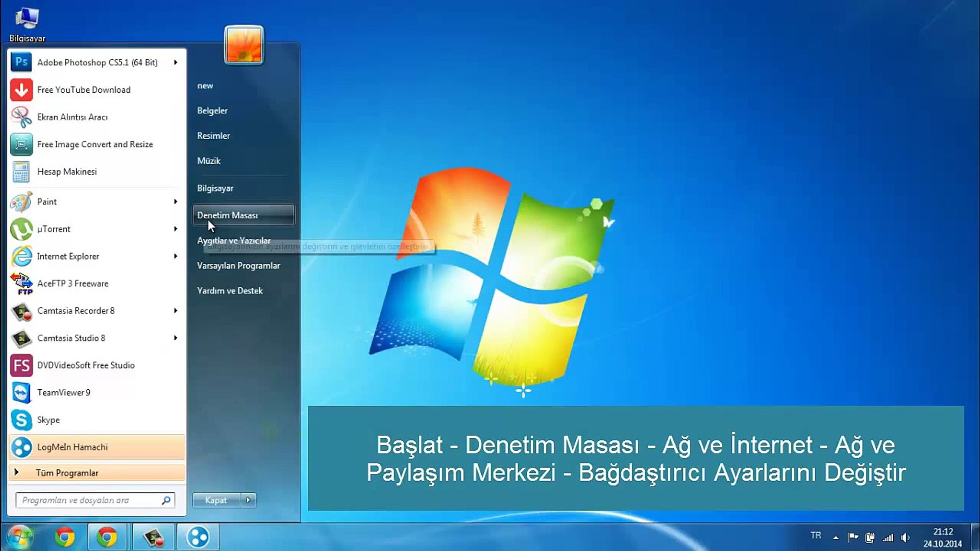Click the user account picture thumbnail
Image resolution: width=980 pixels, height=551 pixels.
(x=243, y=45)
